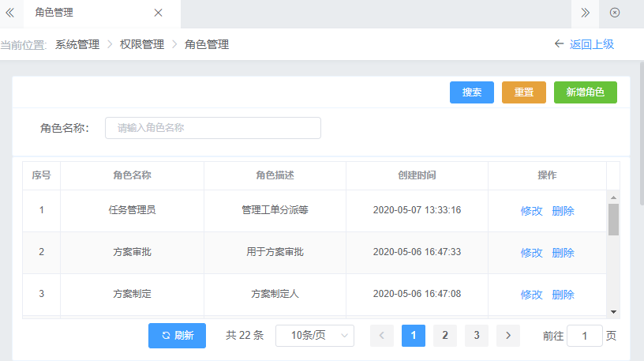Select the 任务管理员 cell

tap(133, 210)
